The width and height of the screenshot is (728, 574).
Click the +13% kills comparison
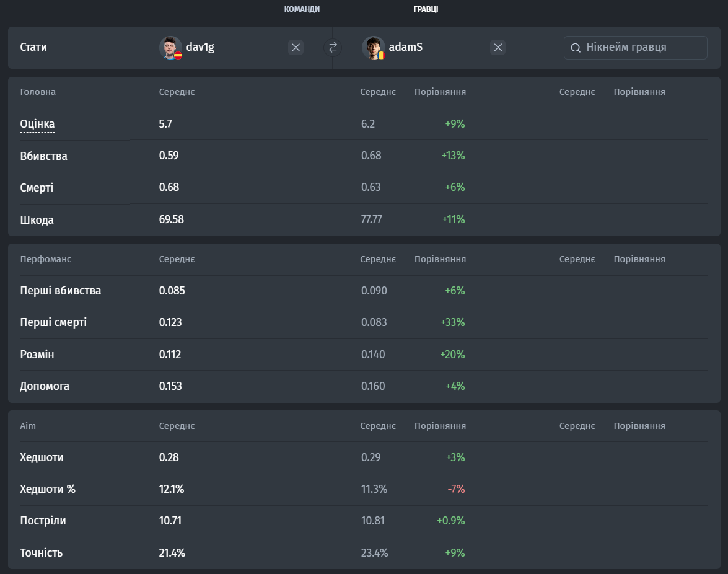tap(453, 156)
